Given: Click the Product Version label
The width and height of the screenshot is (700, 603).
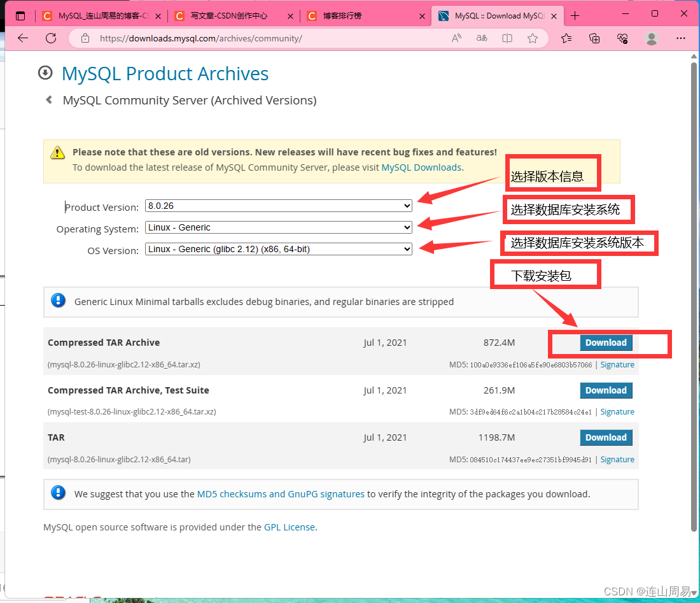Looking at the screenshot, I should [x=102, y=207].
